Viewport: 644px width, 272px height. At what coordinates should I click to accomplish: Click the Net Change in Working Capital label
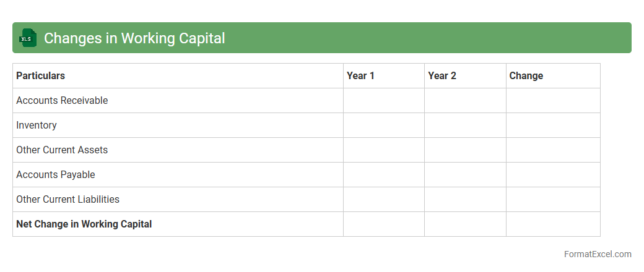click(84, 224)
